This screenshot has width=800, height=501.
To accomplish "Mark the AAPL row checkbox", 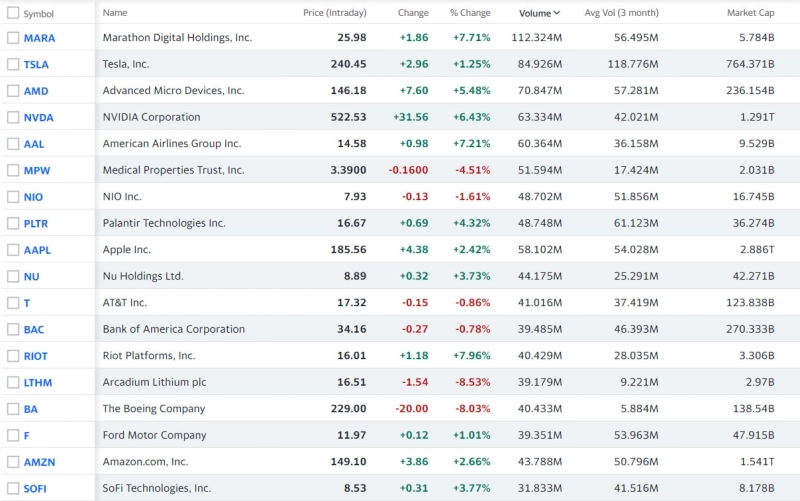I will pos(13,250).
